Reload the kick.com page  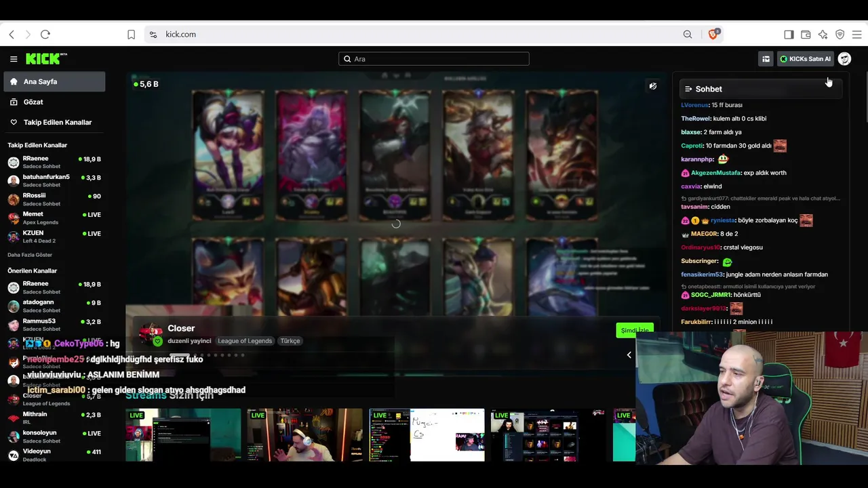click(45, 35)
